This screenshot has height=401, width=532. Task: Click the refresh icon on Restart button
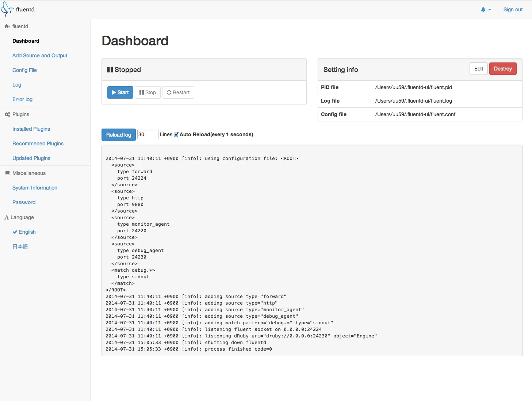click(169, 92)
